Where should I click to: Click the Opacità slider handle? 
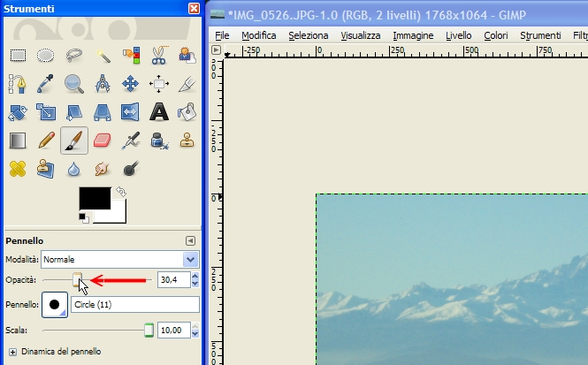77,279
